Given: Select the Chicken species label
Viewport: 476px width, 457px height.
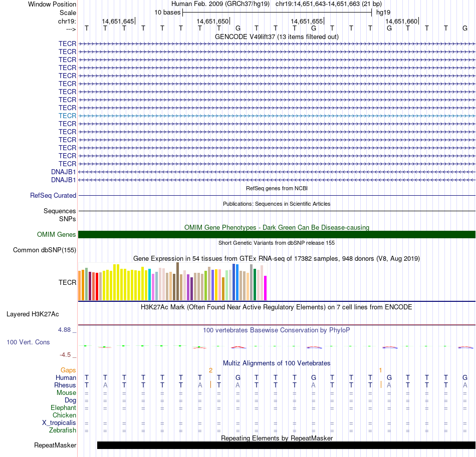Looking at the screenshot, I should click(64, 415).
